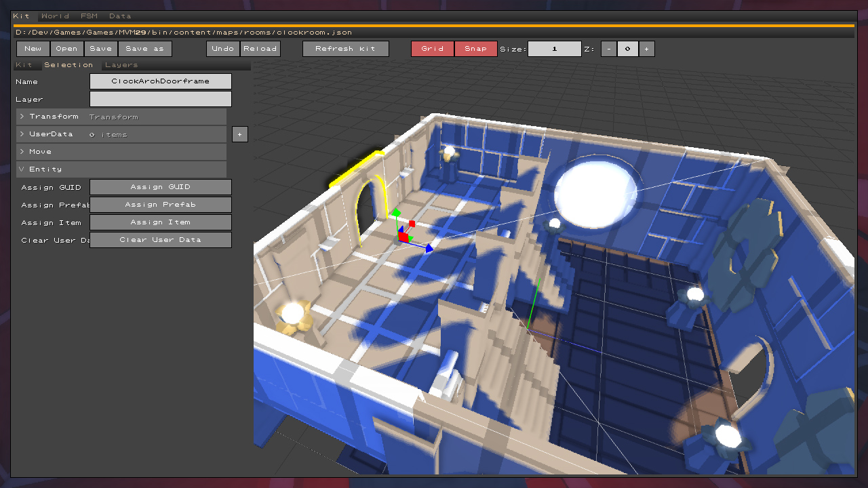Grab the blue axis arrow of the gizmo
Screen dimensions: 868x488
click(x=429, y=249)
